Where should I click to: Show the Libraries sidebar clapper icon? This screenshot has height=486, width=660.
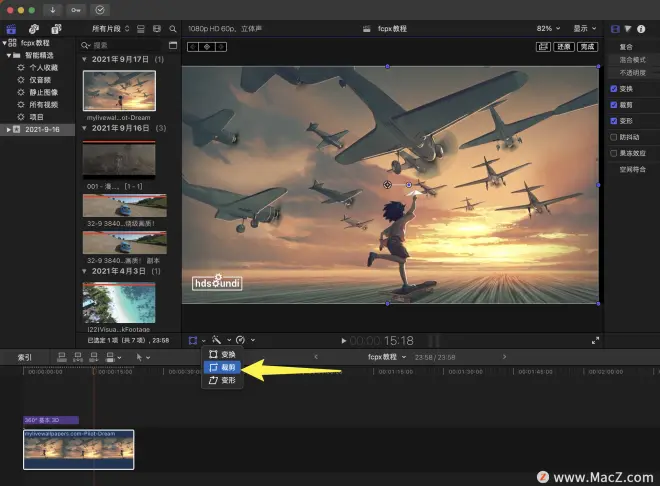11,29
